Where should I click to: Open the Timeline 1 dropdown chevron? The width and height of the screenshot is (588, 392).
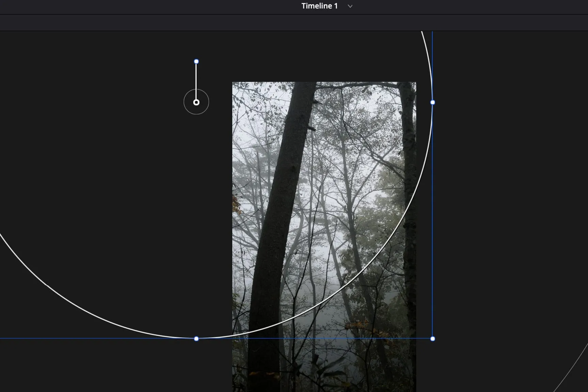click(350, 6)
